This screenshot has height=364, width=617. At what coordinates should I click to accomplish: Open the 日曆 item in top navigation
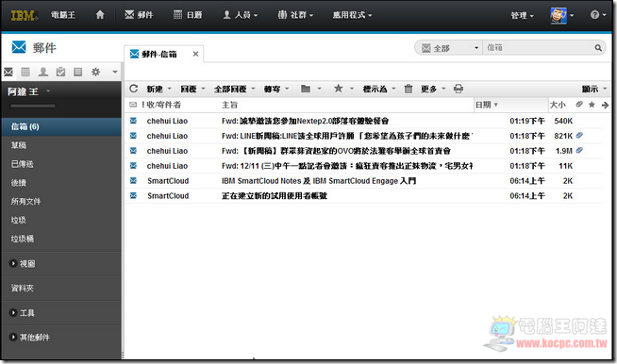click(x=188, y=15)
